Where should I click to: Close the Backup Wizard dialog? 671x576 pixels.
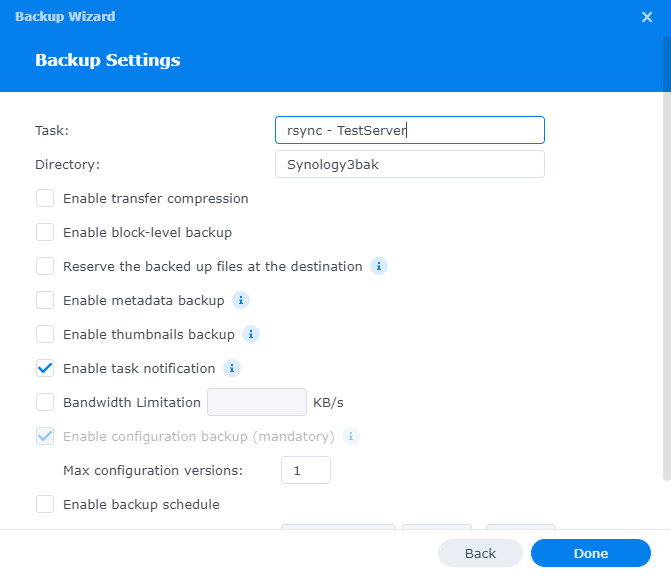coord(647,17)
